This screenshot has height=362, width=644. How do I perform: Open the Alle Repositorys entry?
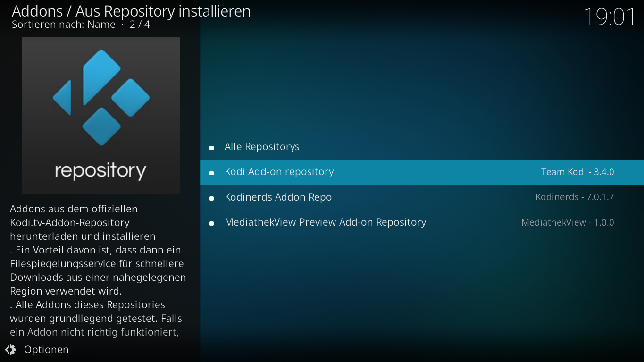(422, 147)
